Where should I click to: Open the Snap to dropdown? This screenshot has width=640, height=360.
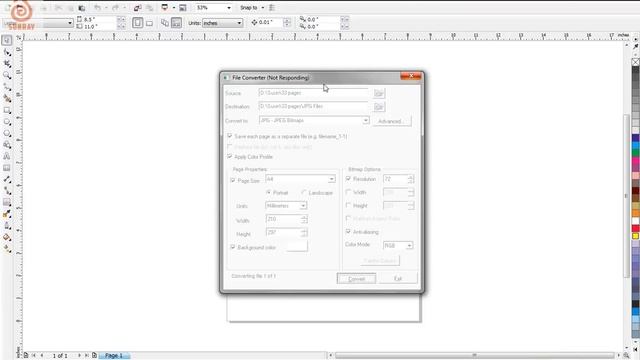click(262, 8)
